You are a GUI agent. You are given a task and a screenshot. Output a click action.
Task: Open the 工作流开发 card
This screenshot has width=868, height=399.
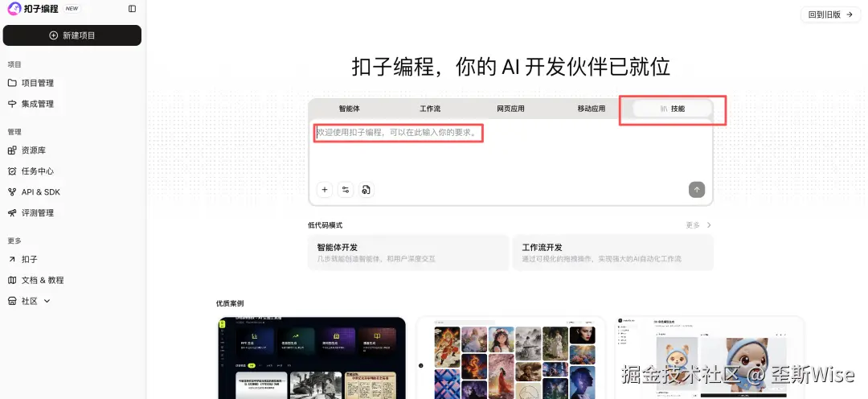point(613,253)
